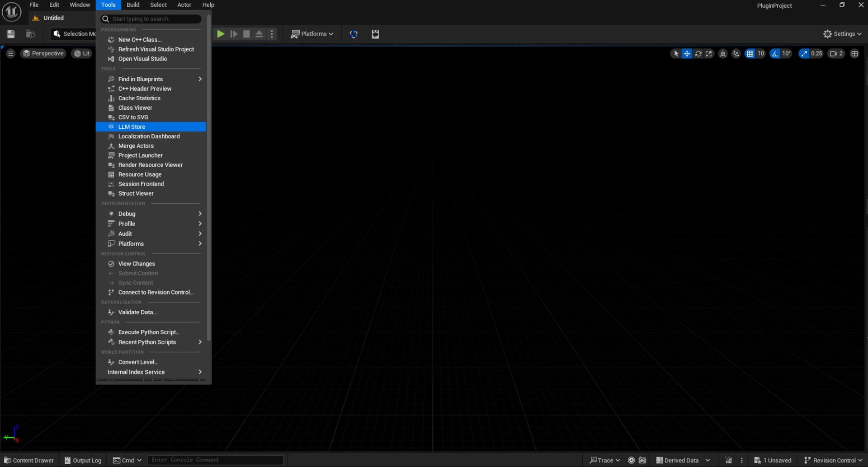868x467 pixels.
Task: Activate the Rotate tool in viewport
Action: tap(698, 53)
